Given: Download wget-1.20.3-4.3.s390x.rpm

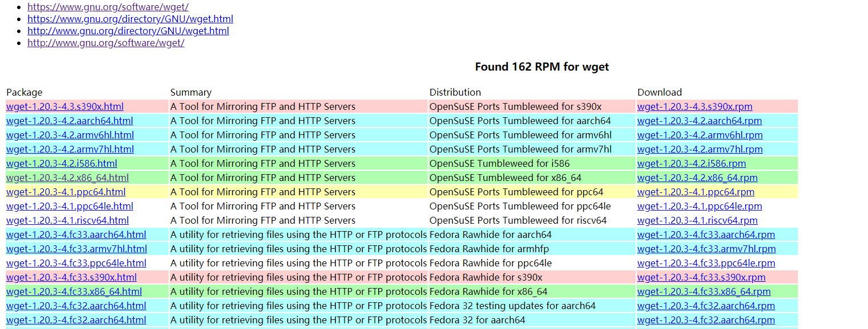Looking at the screenshot, I should click(694, 106).
